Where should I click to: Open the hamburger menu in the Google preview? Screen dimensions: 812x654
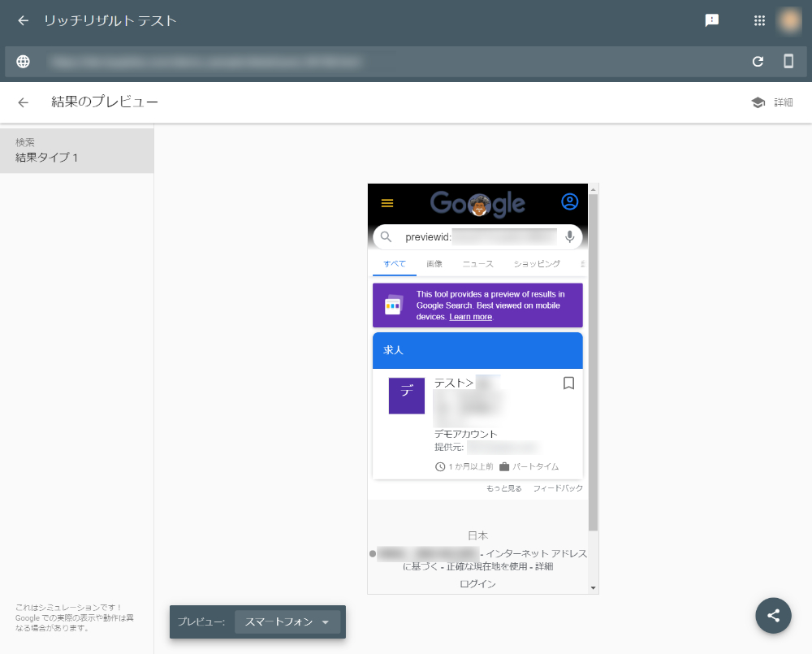tap(387, 203)
